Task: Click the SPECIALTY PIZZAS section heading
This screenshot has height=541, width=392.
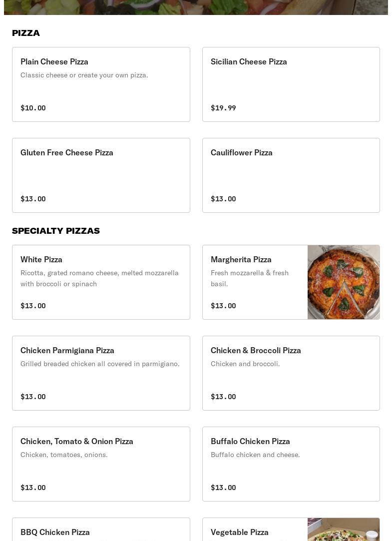Action: [x=56, y=231]
